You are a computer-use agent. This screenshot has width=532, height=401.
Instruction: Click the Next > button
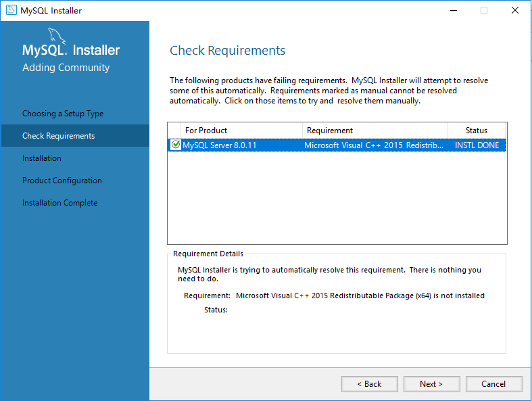coord(431,384)
